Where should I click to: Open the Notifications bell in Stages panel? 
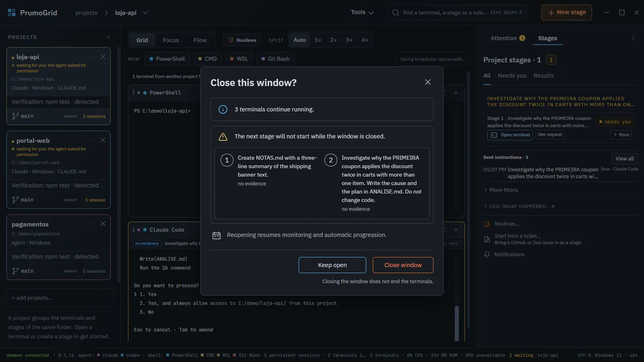[487, 255]
